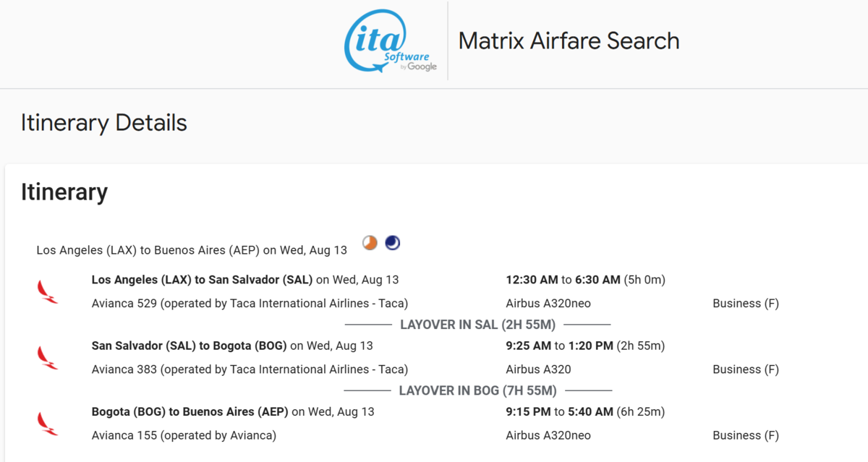868x462 pixels.
Task: Click Avianca 529 operated by Taca text
Action: click(x=250, y=304)
